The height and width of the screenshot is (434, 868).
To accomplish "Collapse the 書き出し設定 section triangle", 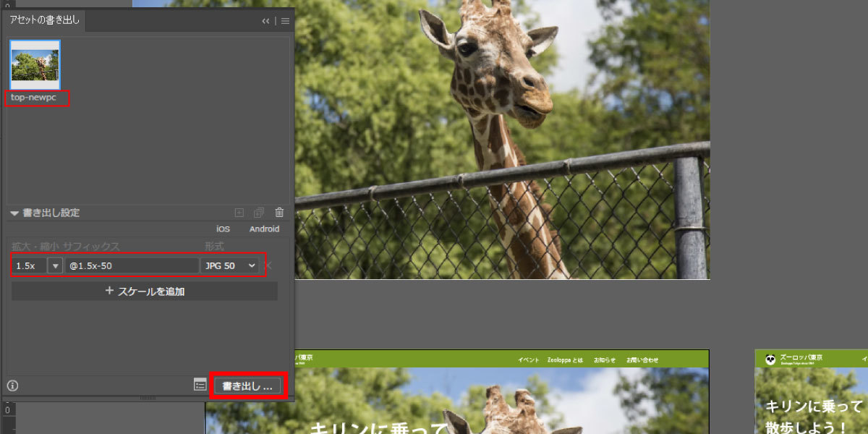I will [x=14, y=213].
